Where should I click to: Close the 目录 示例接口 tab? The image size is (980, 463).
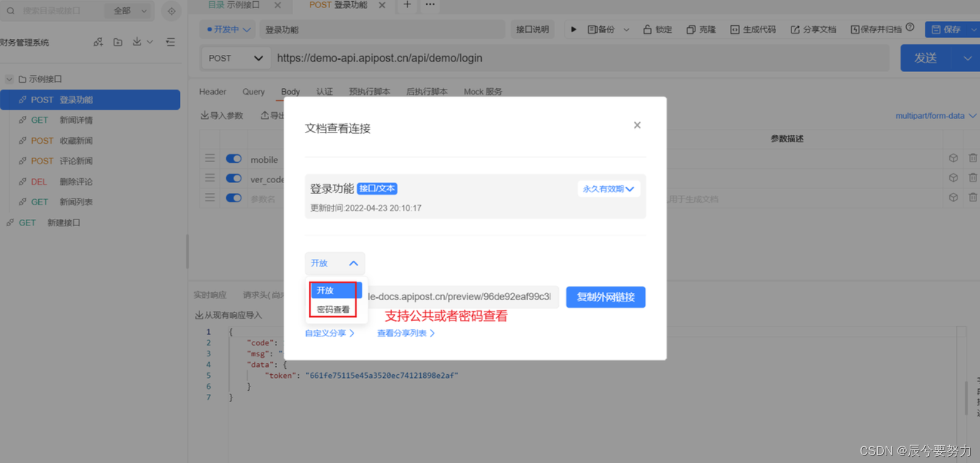(278, 5)
